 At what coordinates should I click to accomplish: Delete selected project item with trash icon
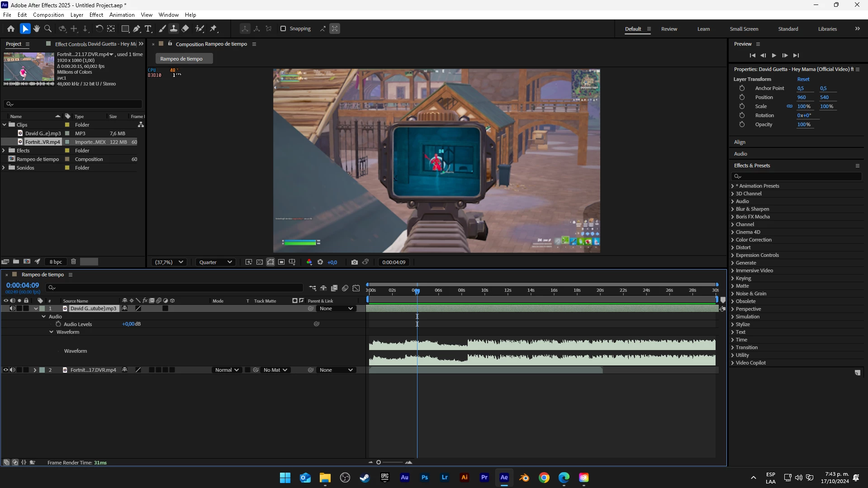coord(73,261)
